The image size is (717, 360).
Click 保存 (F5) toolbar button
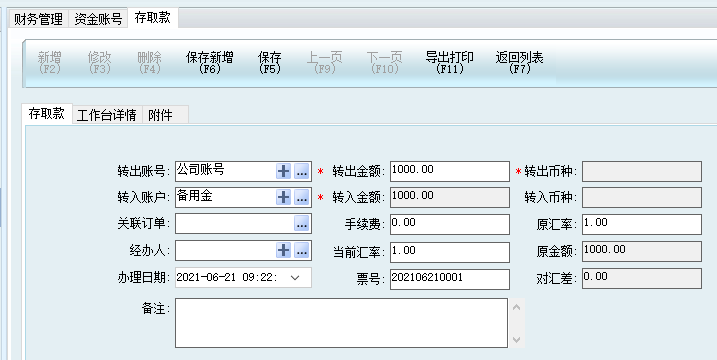269,63
